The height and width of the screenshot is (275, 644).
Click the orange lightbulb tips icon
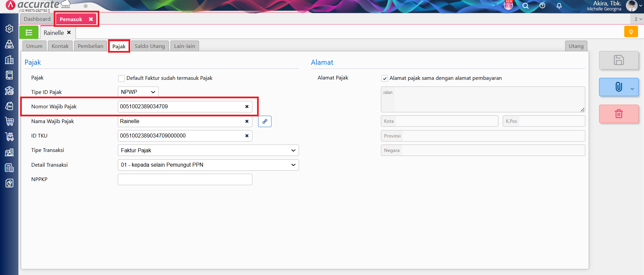[631, 32]
